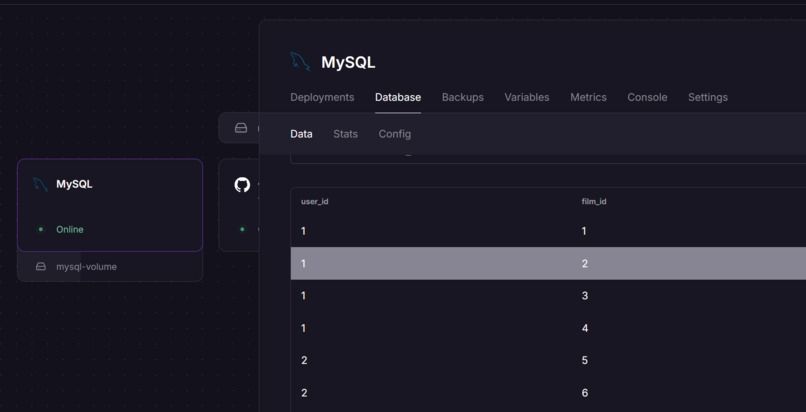Select the MySQL service card

pyautogui.click(x=110, y=205)
